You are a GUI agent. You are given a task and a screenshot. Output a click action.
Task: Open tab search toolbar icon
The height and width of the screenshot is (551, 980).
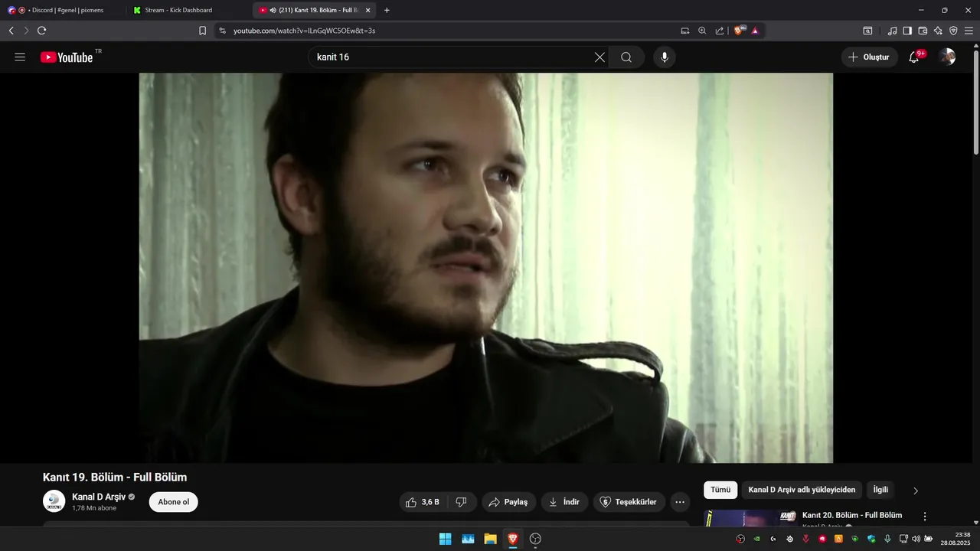[x=867, y=31]
